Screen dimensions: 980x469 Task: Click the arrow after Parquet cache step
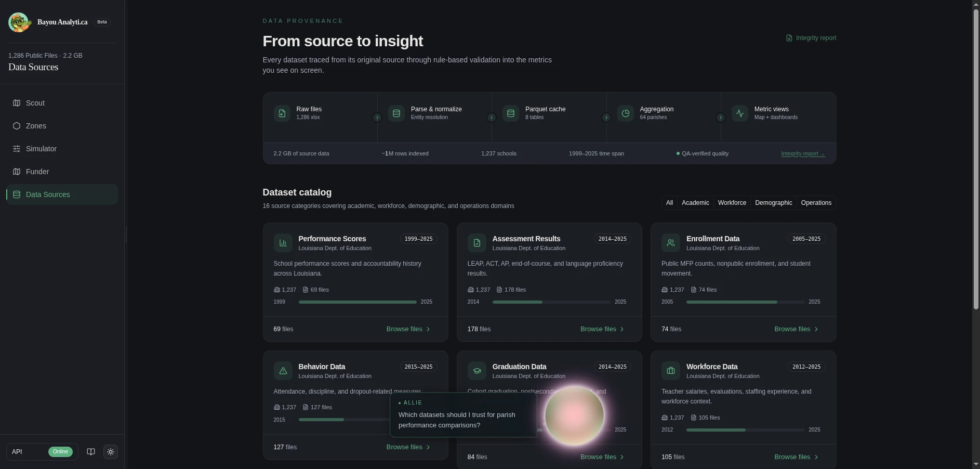click(x=606, y=118)
